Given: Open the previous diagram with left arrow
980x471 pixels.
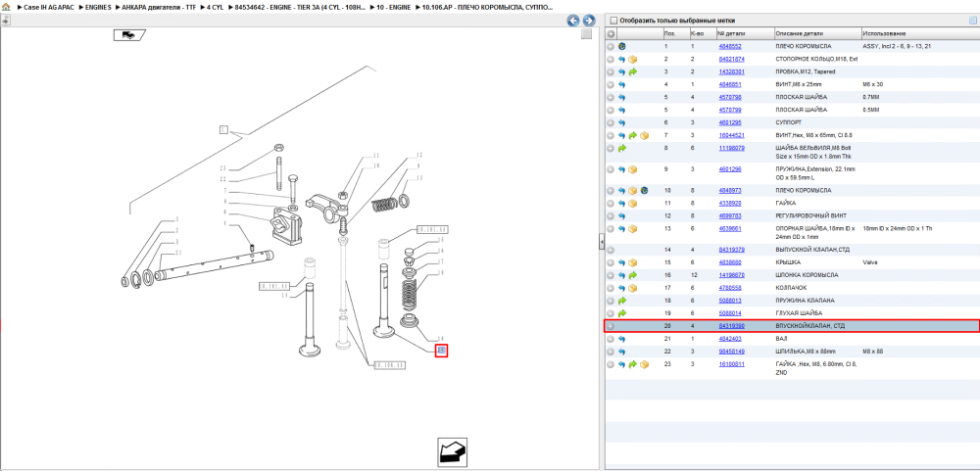Looking at the screenshot, I should click(x=572, y=21).
